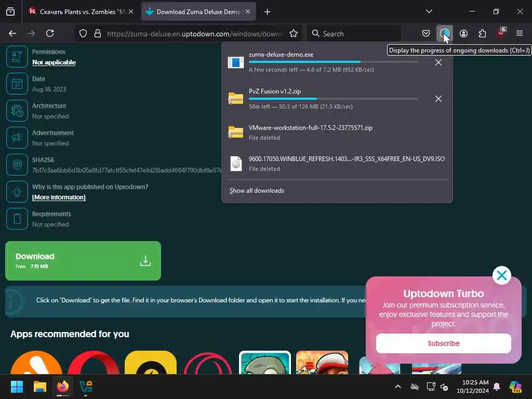Open the Pocket save icon

(426, 33)
